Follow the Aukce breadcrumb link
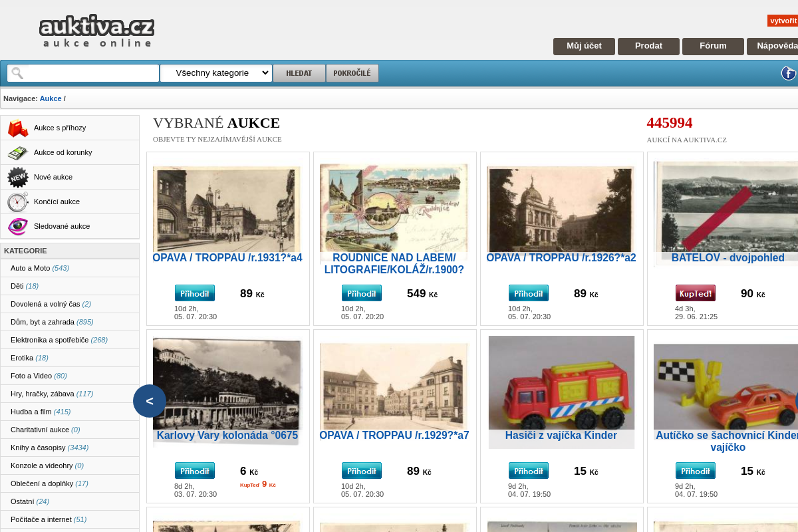The image size is (798, 532). 51,98
